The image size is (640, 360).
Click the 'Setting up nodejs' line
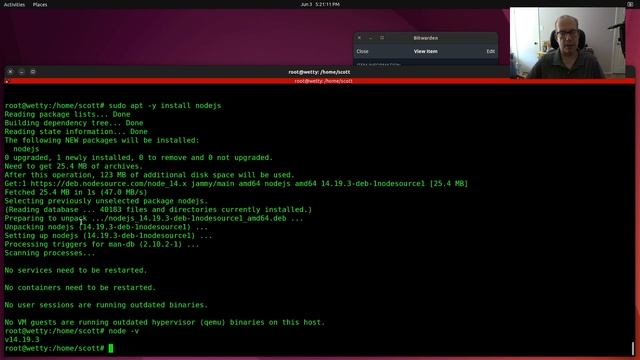(x=108, y=236)
